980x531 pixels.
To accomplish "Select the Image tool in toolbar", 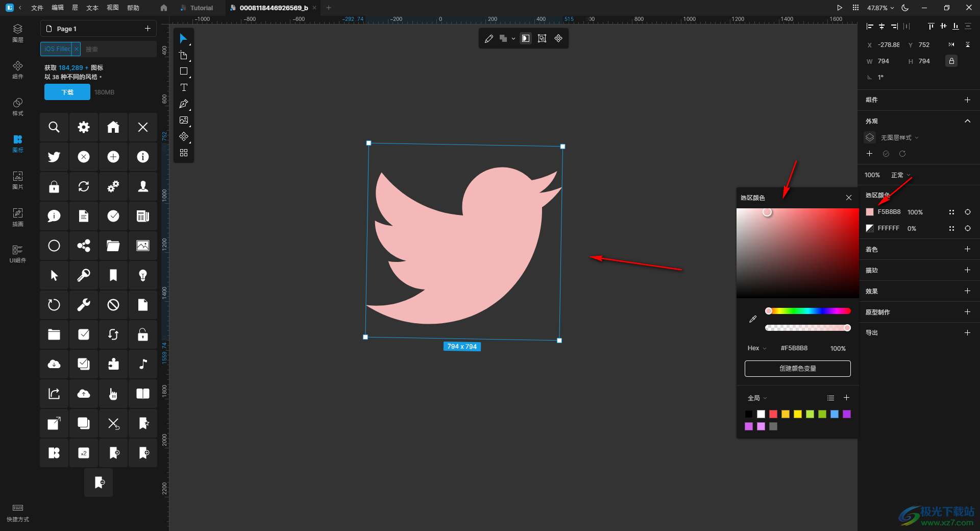I will pyautogui.click(x=183, y=120).
